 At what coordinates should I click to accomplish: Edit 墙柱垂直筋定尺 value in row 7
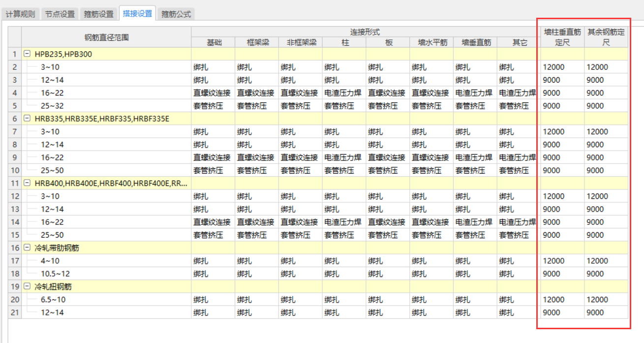point(562,131)
